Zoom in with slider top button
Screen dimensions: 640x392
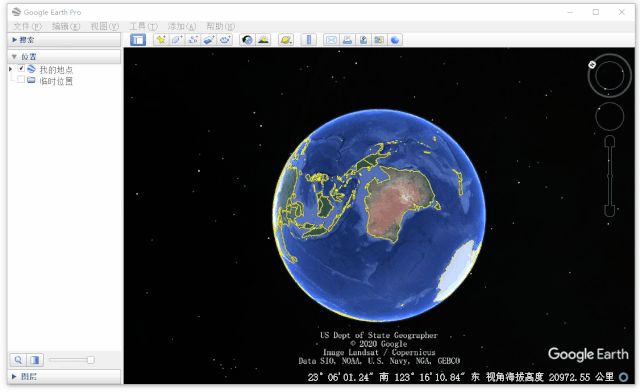(609, 141)
